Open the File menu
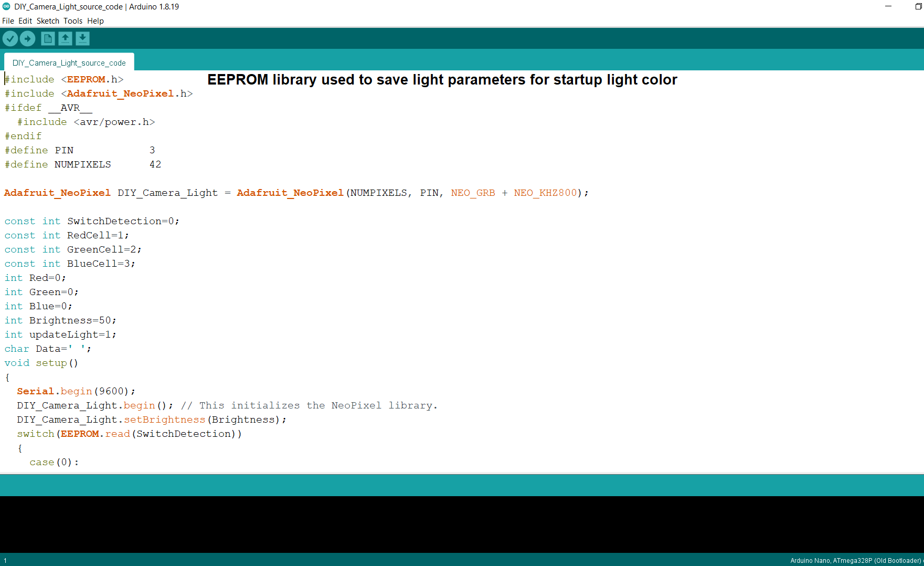Screen dimensions: 924x566 pyautogui.click(x=8, y=20)
